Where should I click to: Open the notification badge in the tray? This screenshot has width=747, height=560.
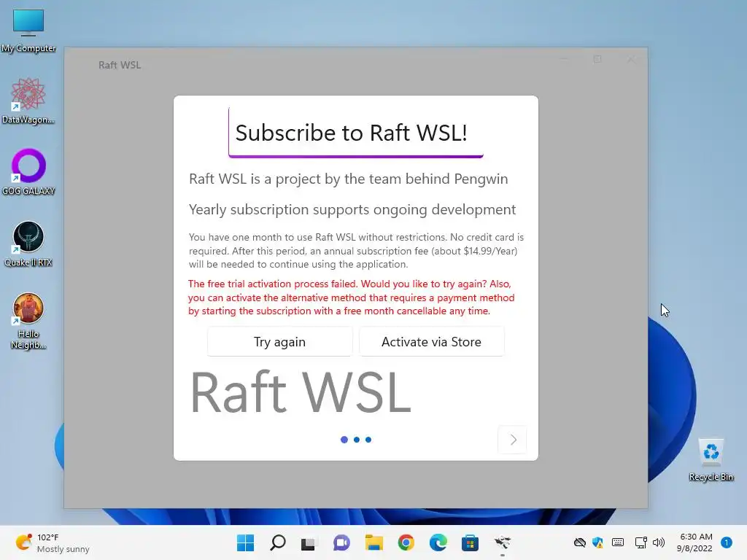click(x=727, y=542)
